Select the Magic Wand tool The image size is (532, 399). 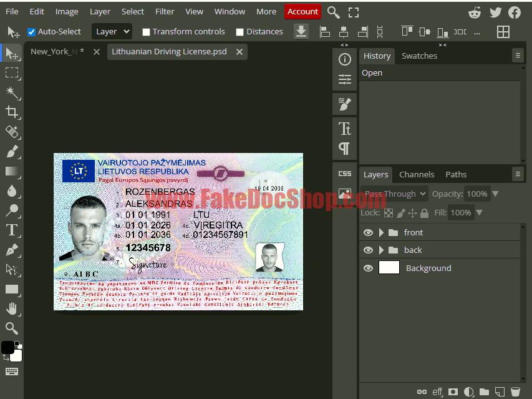point(11,92)
